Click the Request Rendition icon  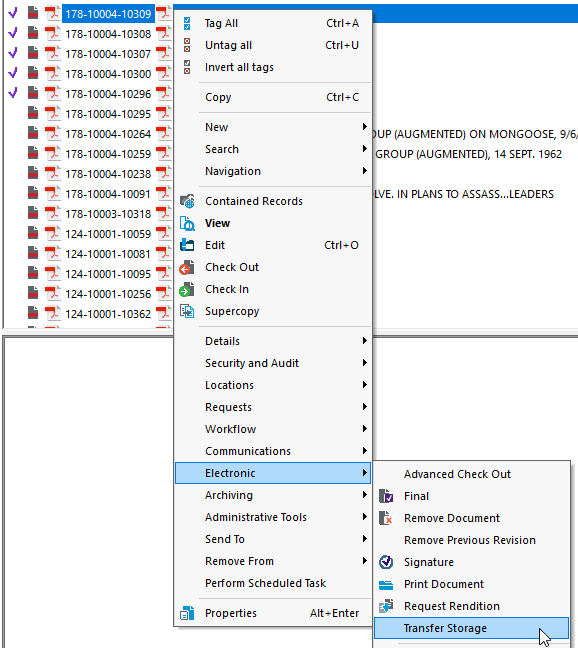[386, 606]
